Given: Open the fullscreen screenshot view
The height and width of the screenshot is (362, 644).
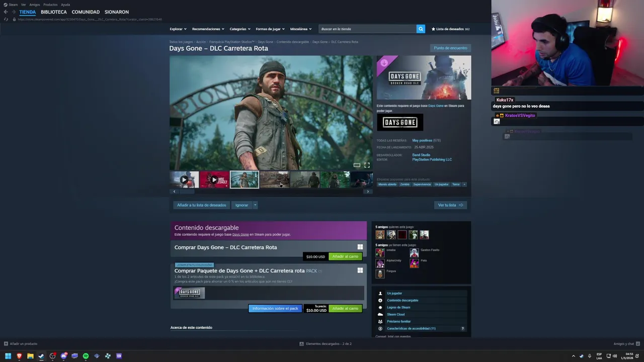Looking at the screenshot, I should 367,165.
